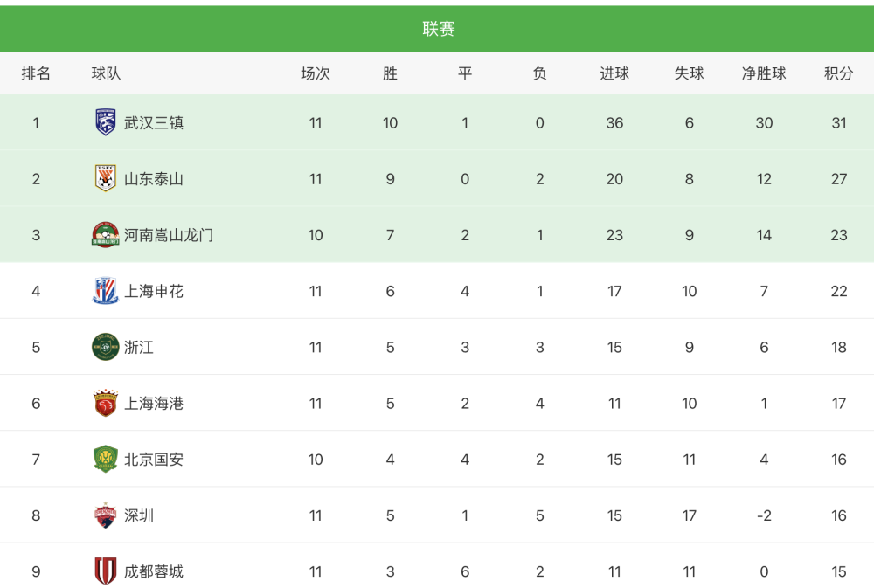Viewport: 874px width, 588px height.
Task: Click the 净胜球 column header
Action: pyautogui.click(x=764, y=73)
